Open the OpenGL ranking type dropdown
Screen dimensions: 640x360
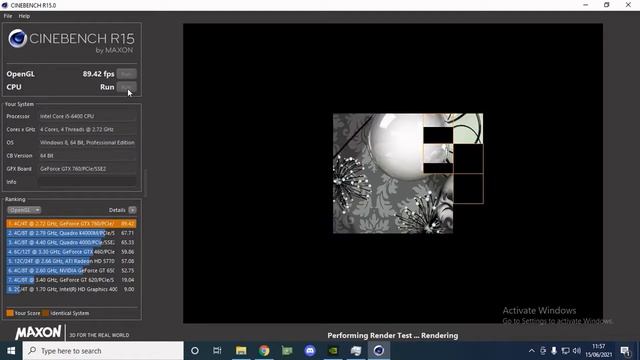[24, 210]
